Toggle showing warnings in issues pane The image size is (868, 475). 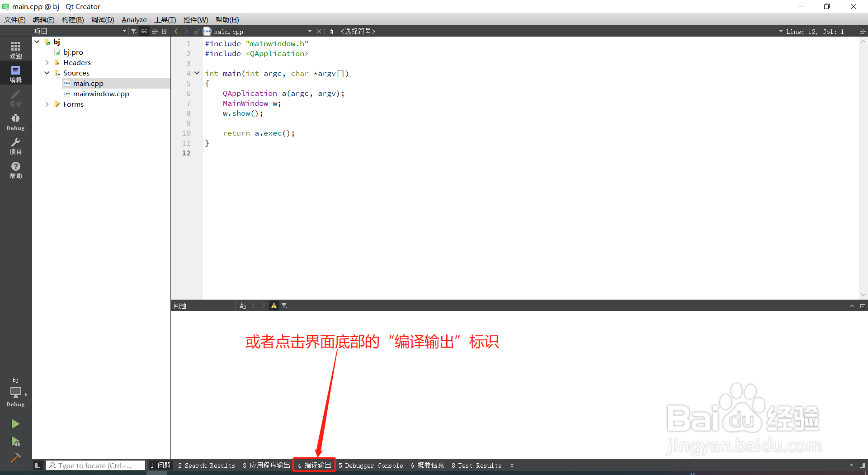tap(274, 306)
